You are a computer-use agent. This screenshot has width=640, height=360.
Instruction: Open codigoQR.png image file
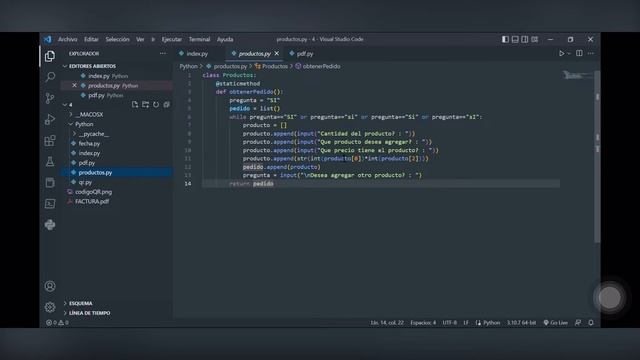pos(93,192)
